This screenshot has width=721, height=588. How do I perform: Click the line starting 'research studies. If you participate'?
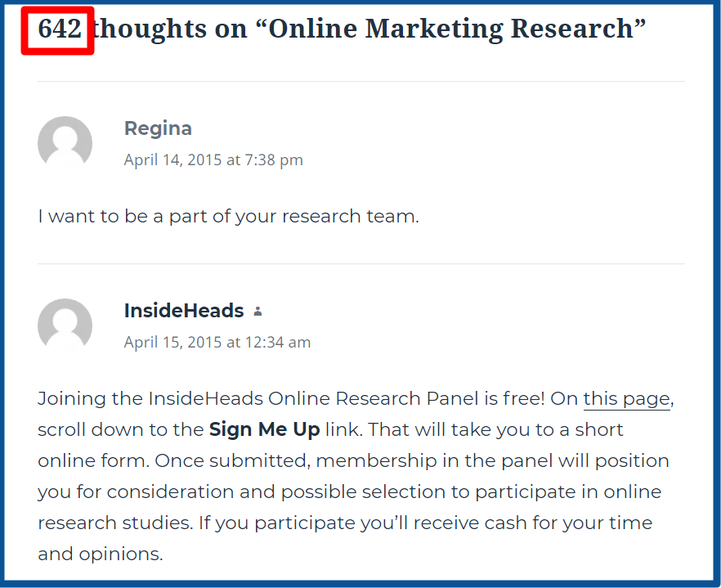pos(345,523)
